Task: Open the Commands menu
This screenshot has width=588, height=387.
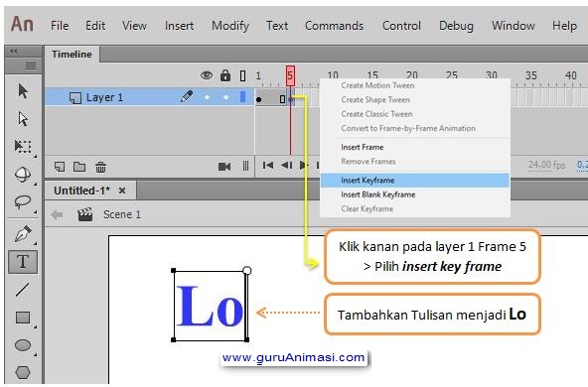Action: [334, 26]
